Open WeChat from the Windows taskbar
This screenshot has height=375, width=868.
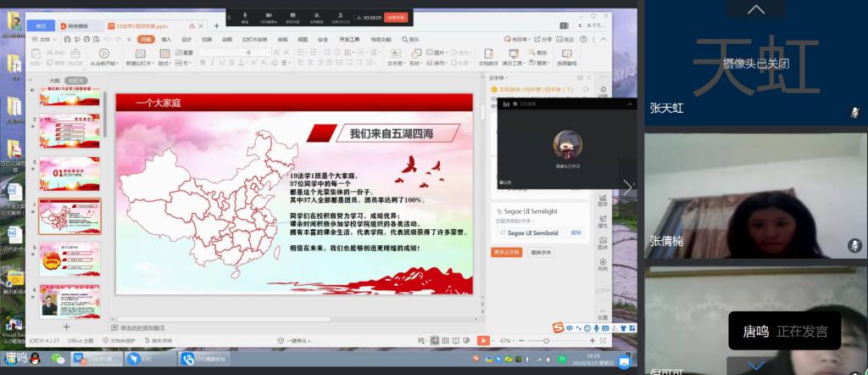point(58,359)
